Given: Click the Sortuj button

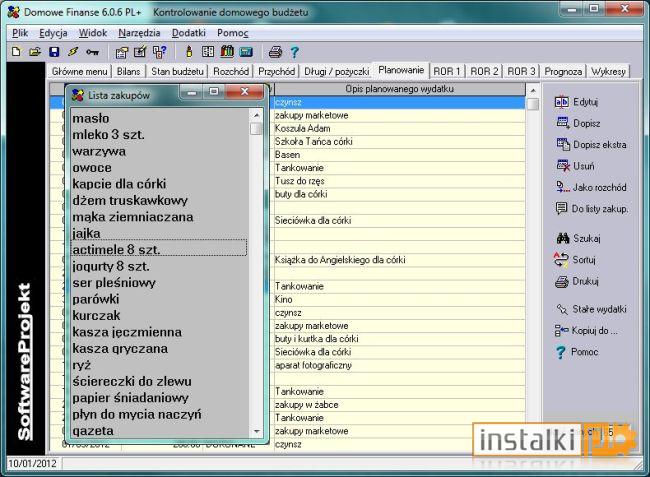Looking at the screenshot, I should point(575,260).
